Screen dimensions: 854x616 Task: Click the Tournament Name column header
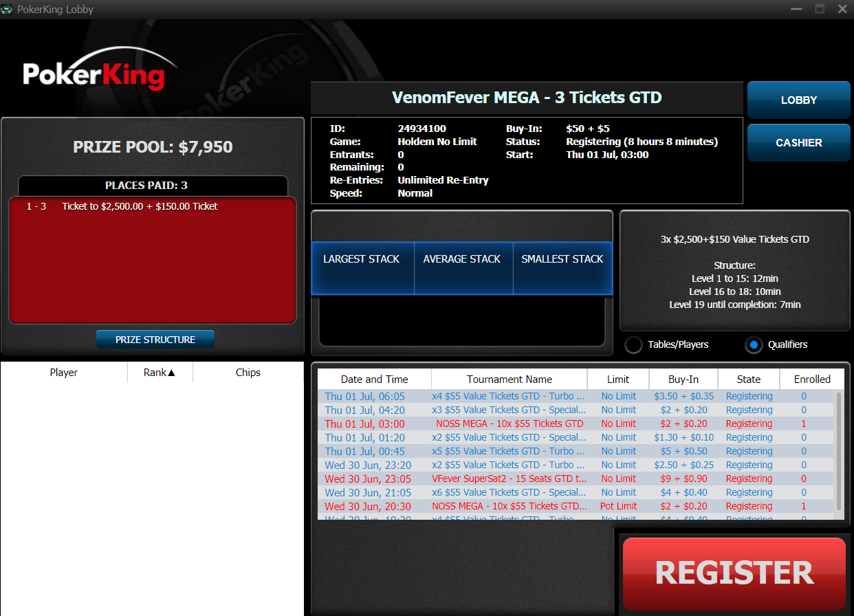pyautogui.click(x=509, y=379)
